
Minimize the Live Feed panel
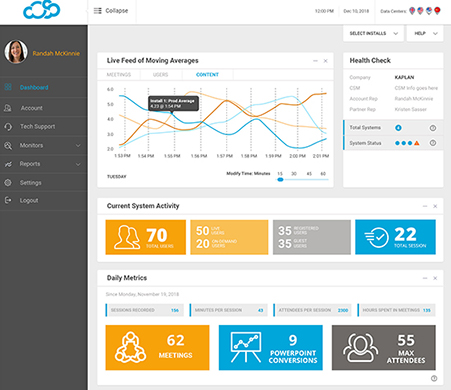tap(315, 61)
